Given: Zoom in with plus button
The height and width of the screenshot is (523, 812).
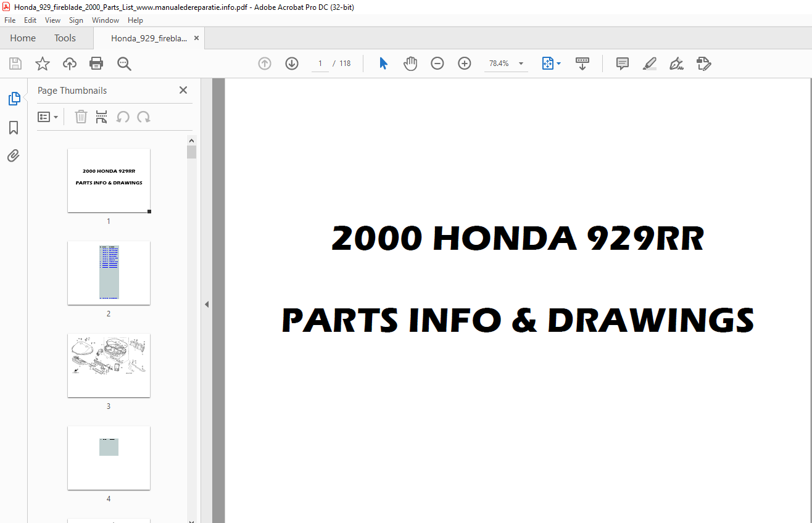Looking at the screenshot, I should coord(465,64).
